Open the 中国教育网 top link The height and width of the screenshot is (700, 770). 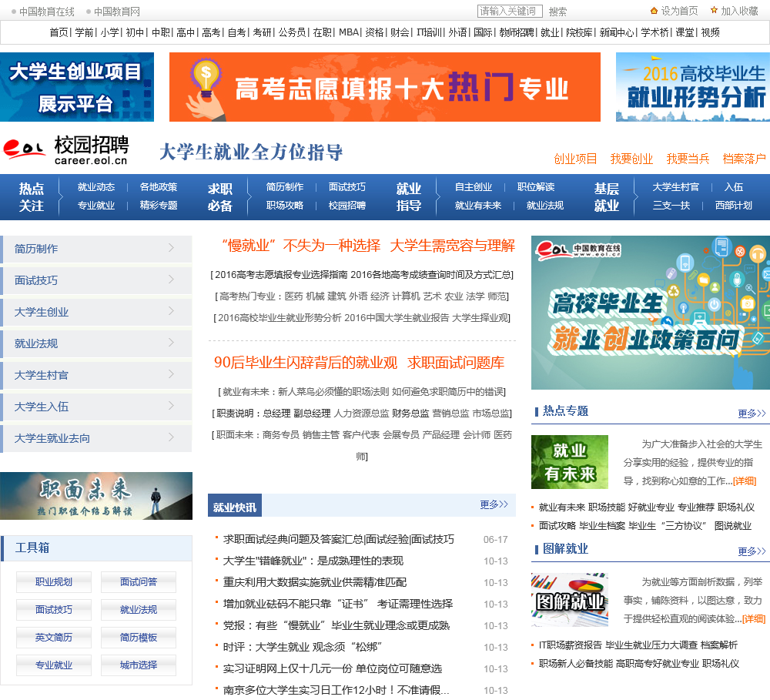(x=117, y=12)
